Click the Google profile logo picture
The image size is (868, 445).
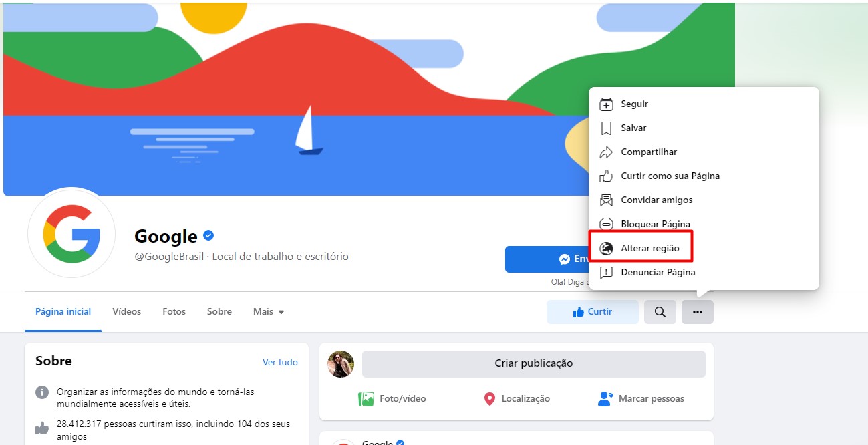coord(71,233)
